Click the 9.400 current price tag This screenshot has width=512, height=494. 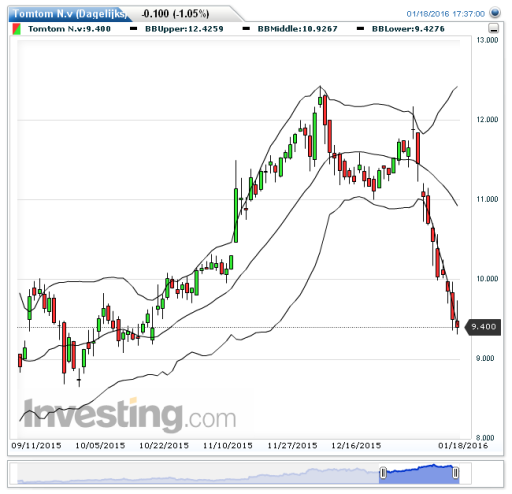coord(483,327)
